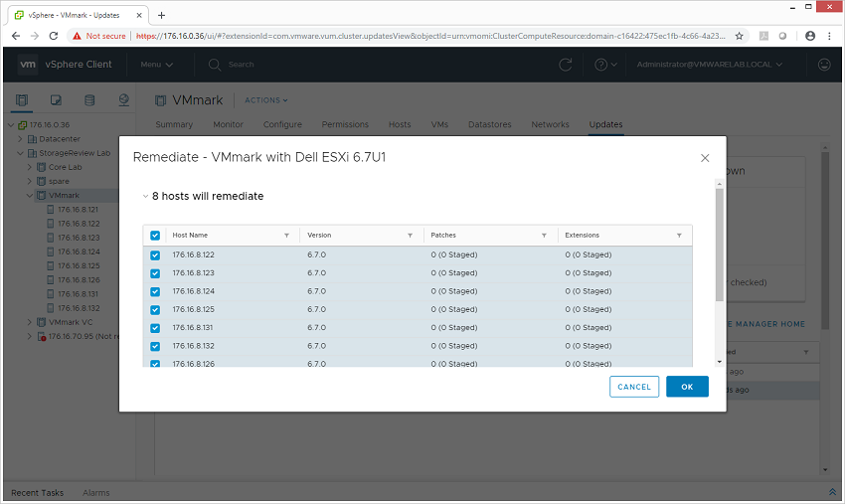Image resolution: width=845 pixels, height=504 pixels.
Task: Click the browser address bar URL
Action: [x=430, y=36]
